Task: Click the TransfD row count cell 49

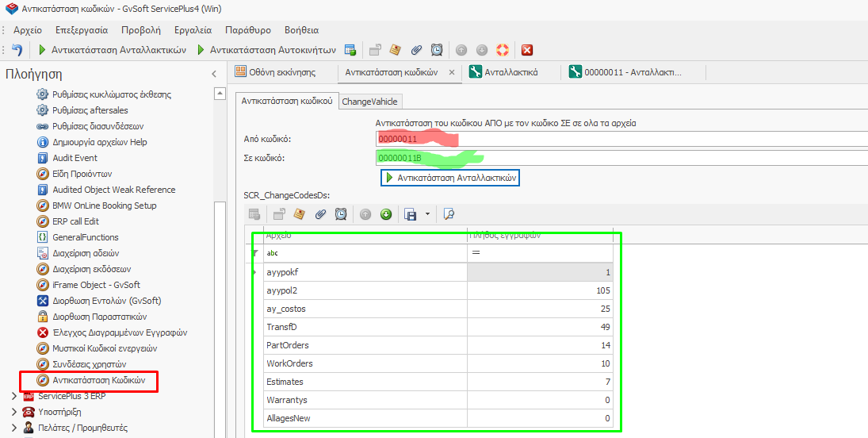Action: [540, 327]
